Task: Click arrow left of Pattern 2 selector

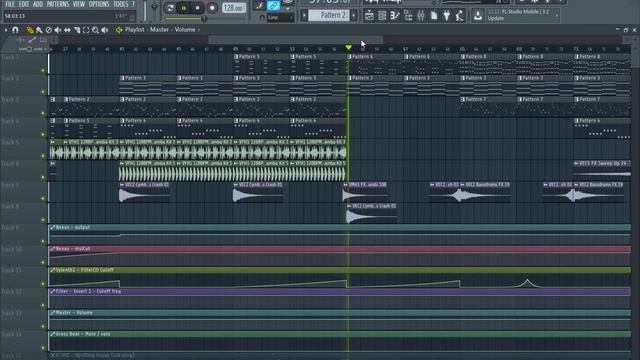Action: (x=304, y=16)
